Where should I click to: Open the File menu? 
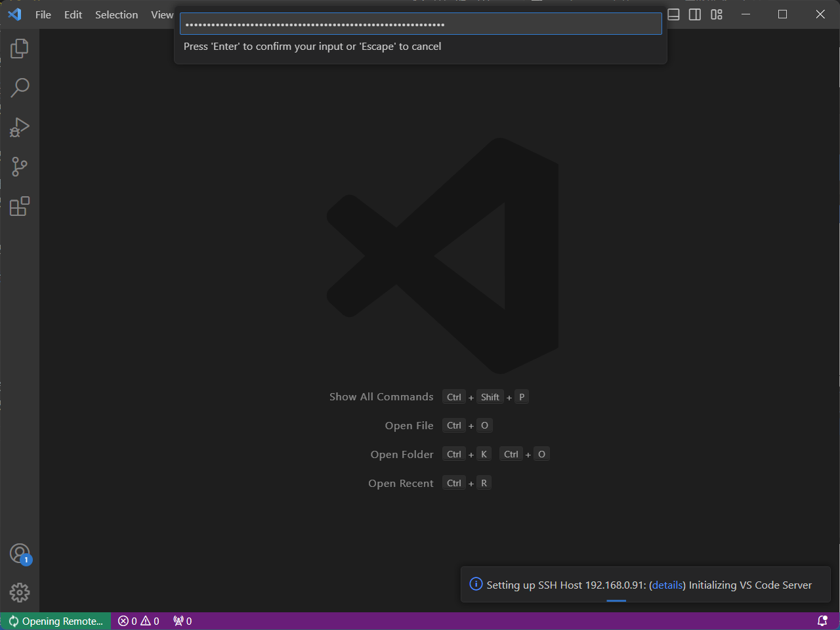tap(43, 14)
